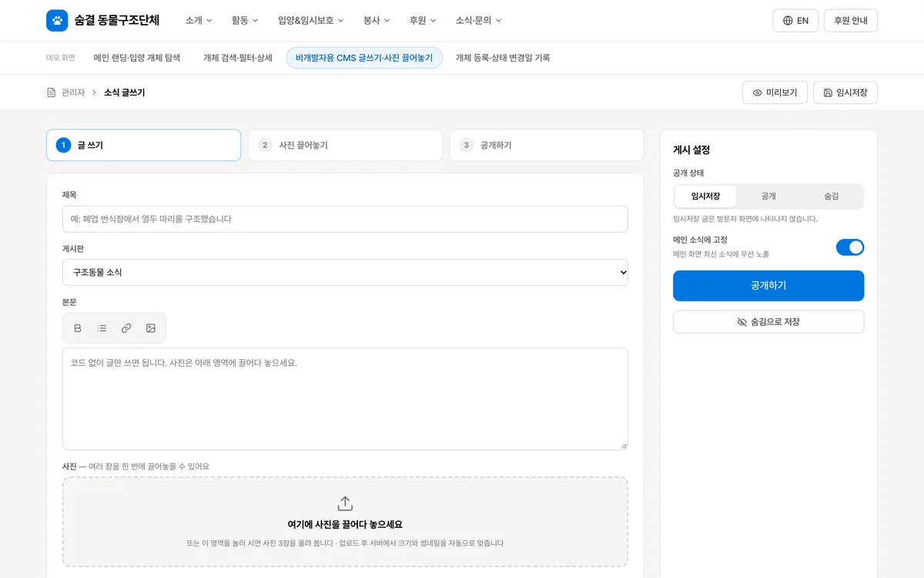
Task: Expand the 입양&임시보호 menu
Action: point(311,21)
